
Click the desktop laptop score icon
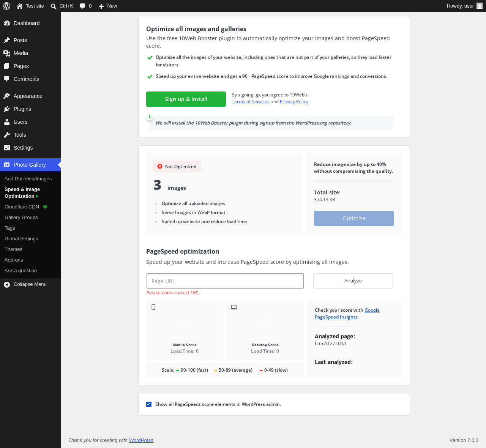pyautogui.click(x=234, y=307)
